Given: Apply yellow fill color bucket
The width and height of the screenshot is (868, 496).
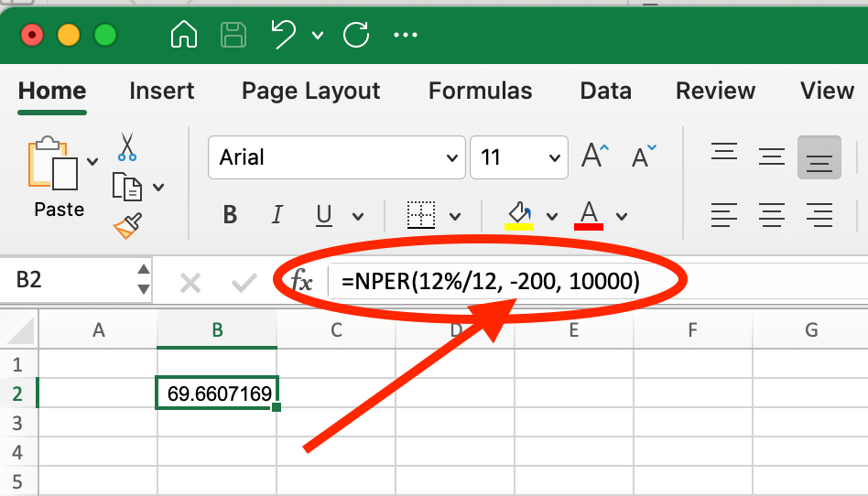Looking at the screenshot, I should coord(519,215).
